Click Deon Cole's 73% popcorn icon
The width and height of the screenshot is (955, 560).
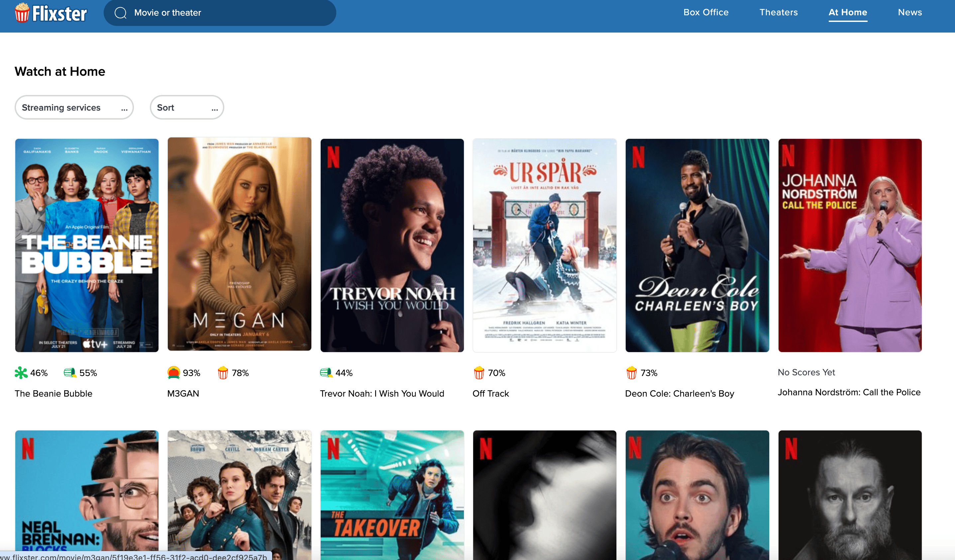pos(631,373)
